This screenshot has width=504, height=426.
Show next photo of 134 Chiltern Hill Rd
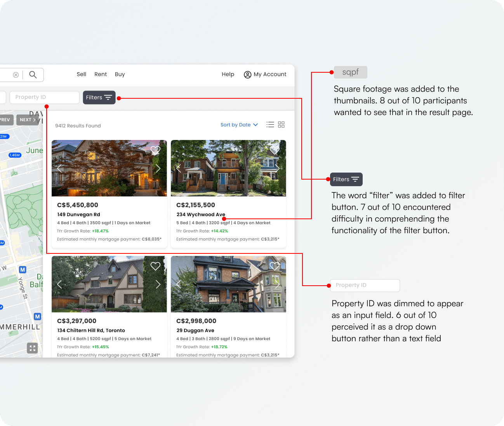pyautogui.click(x=158, y=284)
